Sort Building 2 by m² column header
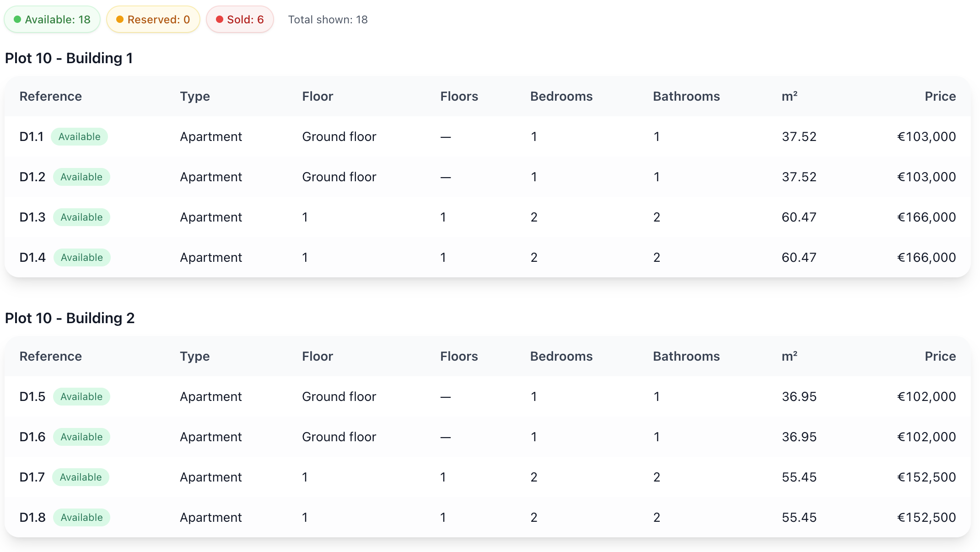 (789, 357)
